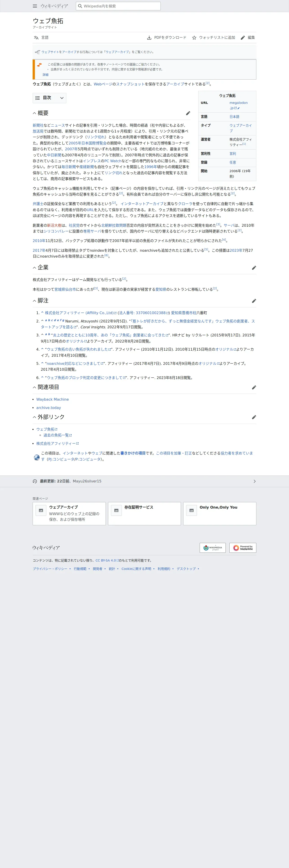Click the 編集 pencil edit button
This screenshot has width=289, height=868.
tap(248, 37)
